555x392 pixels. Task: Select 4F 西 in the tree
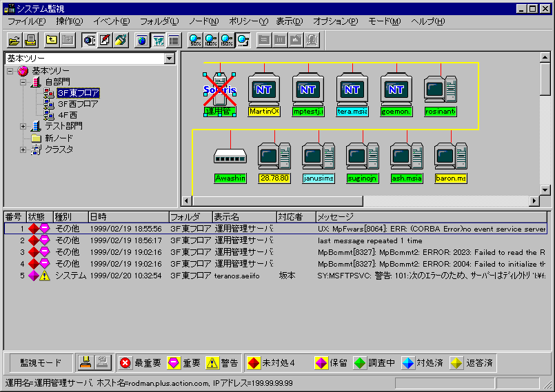[x=68, y=115]
